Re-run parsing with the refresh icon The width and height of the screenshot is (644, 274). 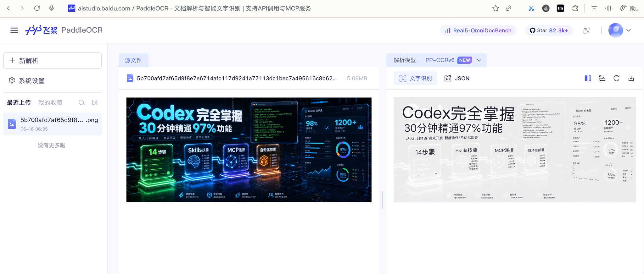point(617,78)
